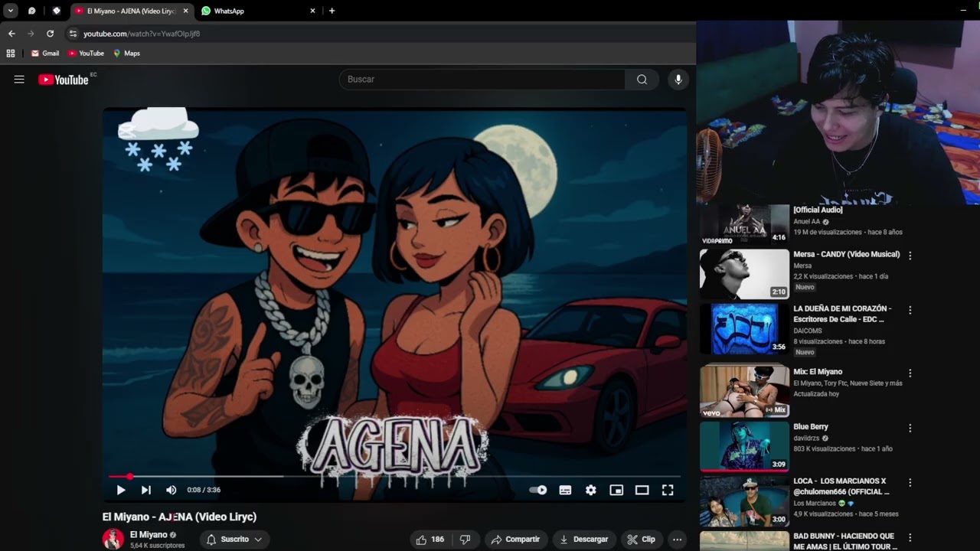Open more actions below the video

click(677, 540)
